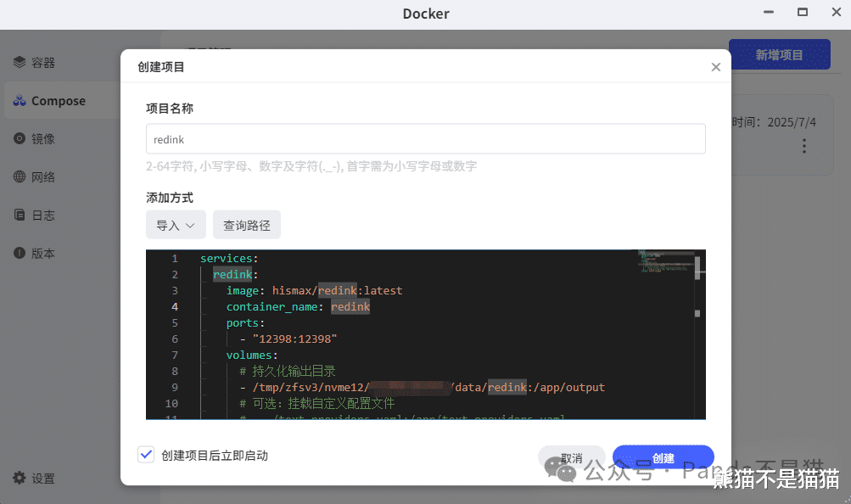Image resolution: width=851 pixels, height=504 pixels.
Task: Click the 新增项目 button
Action: (x=779, y=55)
